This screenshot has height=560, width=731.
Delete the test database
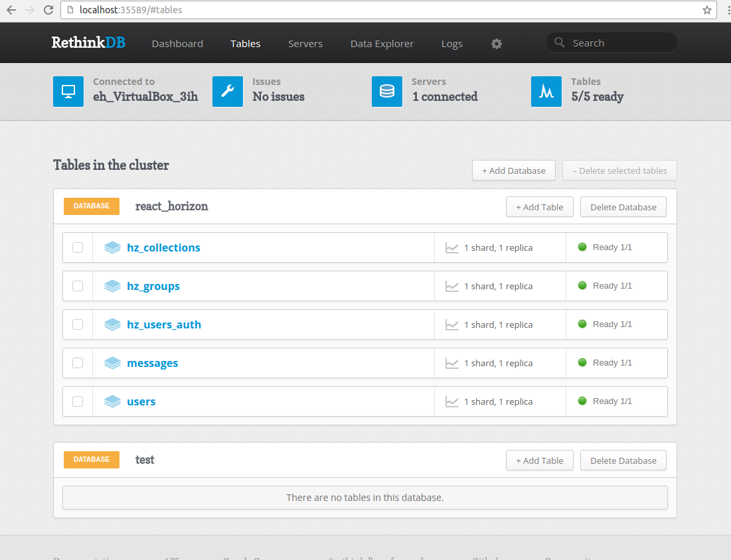coord(623,460)
